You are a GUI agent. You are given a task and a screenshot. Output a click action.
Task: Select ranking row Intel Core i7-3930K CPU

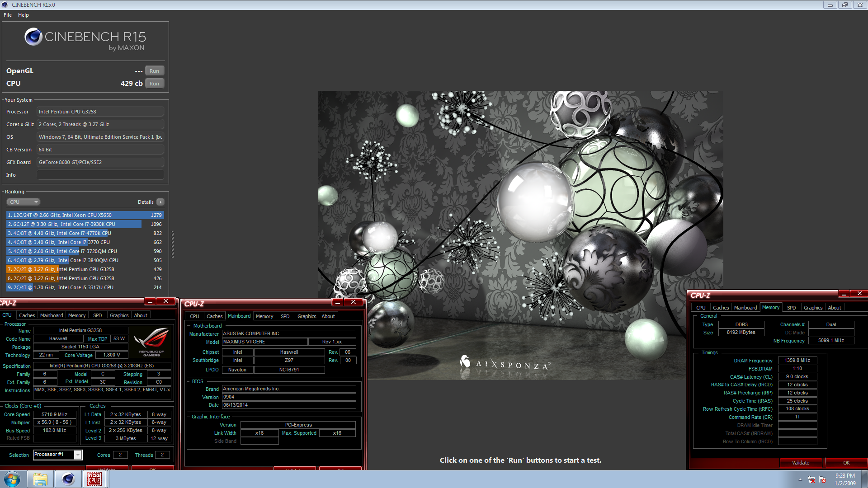click(85, 224)
